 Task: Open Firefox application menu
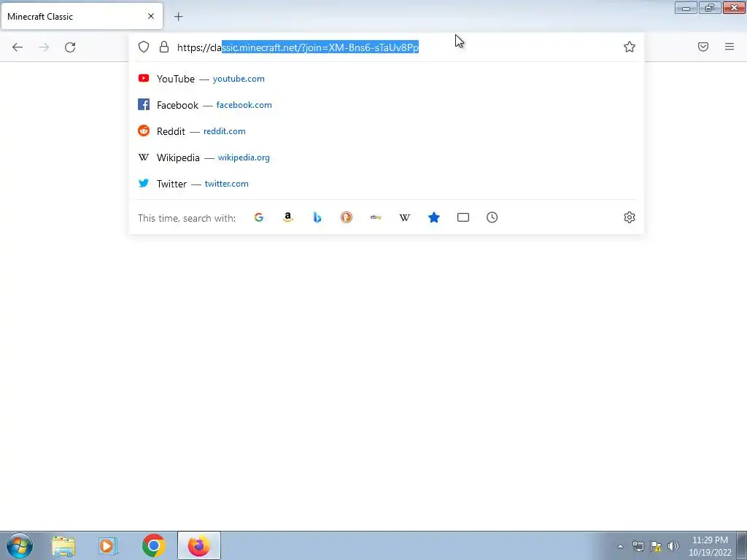(729, 47)
